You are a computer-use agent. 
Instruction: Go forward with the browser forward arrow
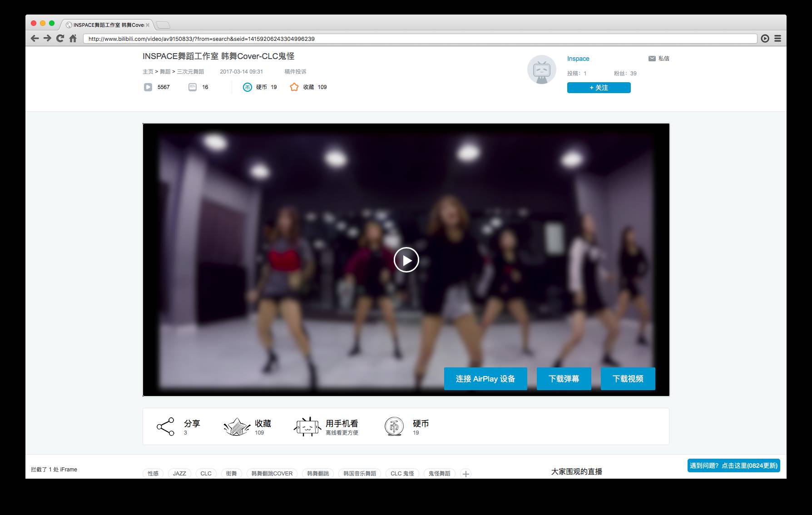(x=47, y=39)
